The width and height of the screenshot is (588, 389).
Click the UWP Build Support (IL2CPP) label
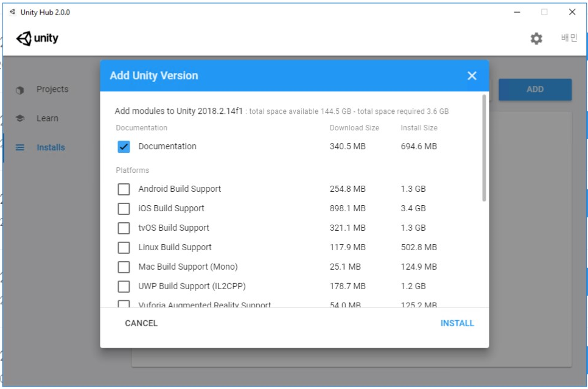(192, 287)
